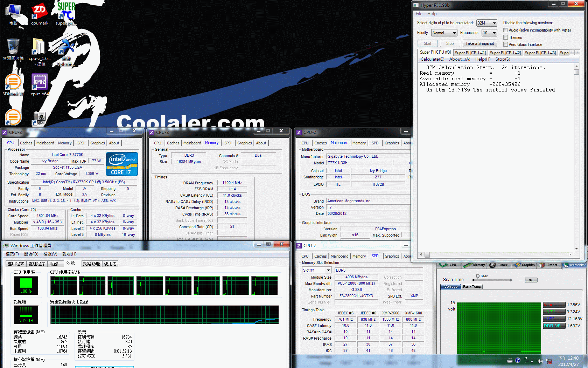Click the left arrow of the Super PI tab scroller
This screenshot has width=588, height=368.
click(x=572, y=52)
